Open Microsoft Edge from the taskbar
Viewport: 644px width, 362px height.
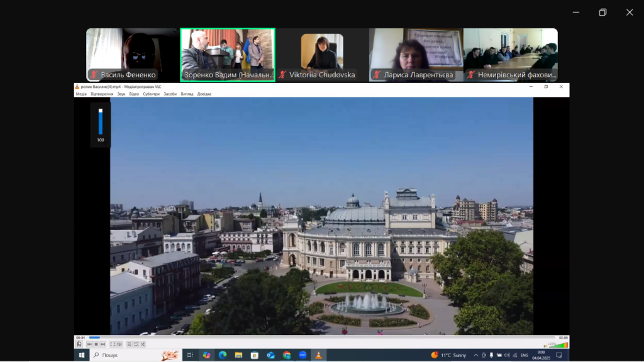pos(222,355)
